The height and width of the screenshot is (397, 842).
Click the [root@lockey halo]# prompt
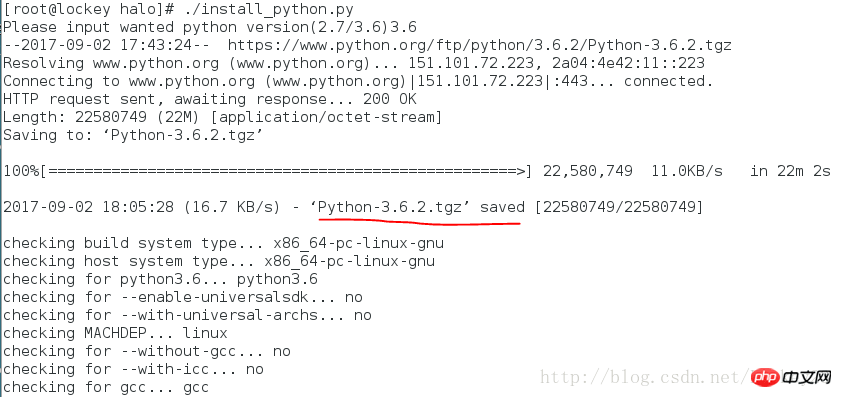(x=89, y=9)
